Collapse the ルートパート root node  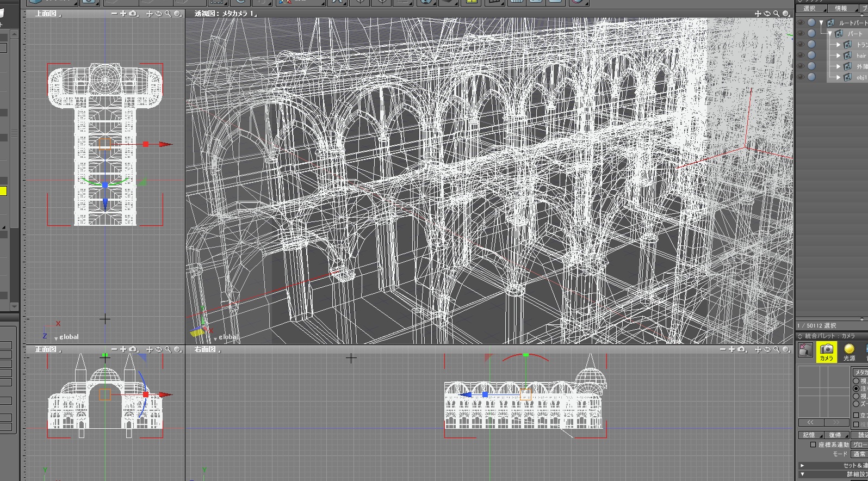click(821, 23)
